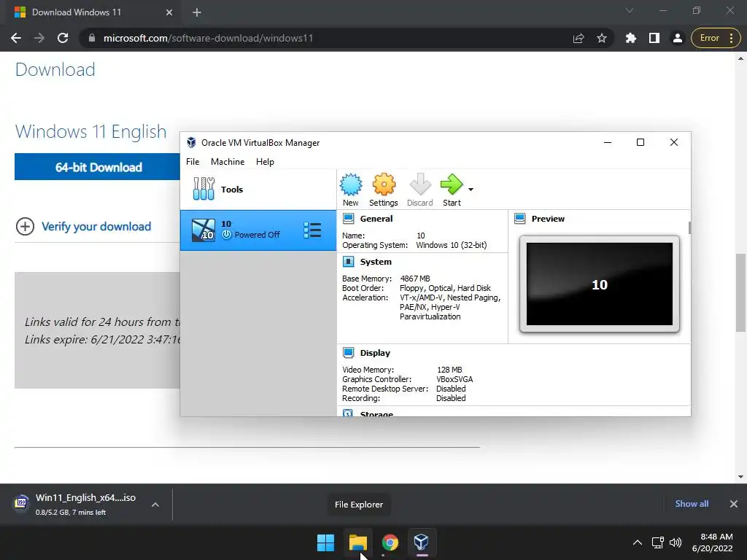This screenshot has height=560, width=747.
Task: Expand options for the iso download
Action: [x=155, y=505]
